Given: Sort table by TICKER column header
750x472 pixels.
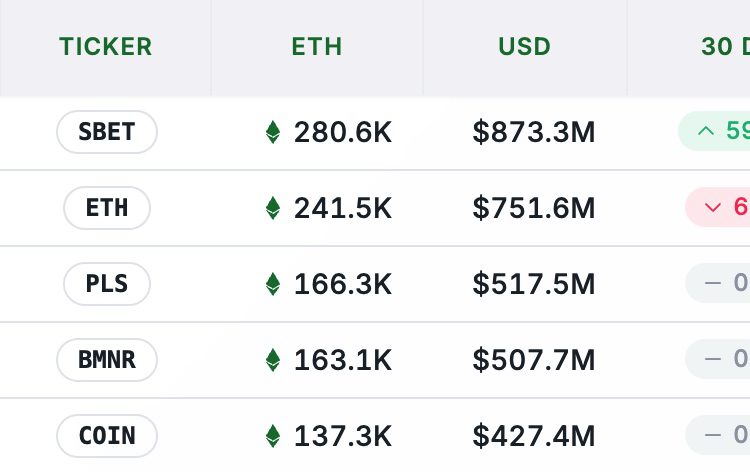Looking at the screenshot, I should click(x=105, y=47).
